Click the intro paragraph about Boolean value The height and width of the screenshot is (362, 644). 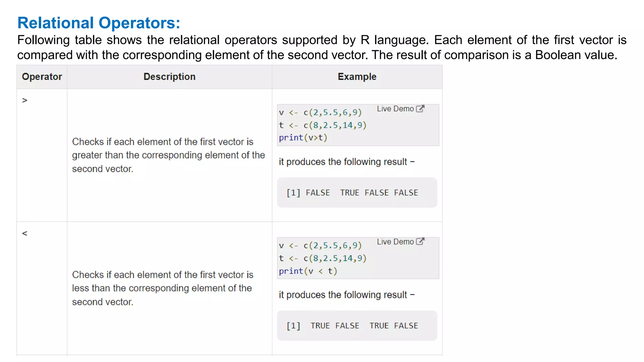[322, 47]
